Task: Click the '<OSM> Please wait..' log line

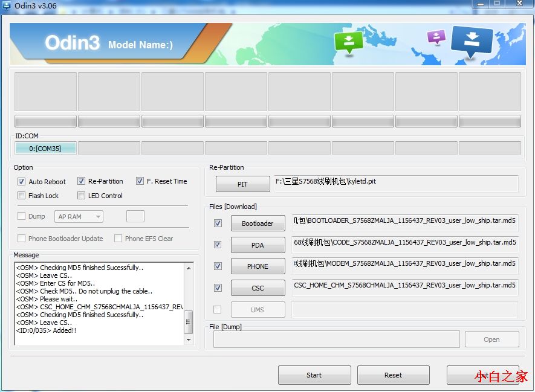Action: tap(47, 299)
